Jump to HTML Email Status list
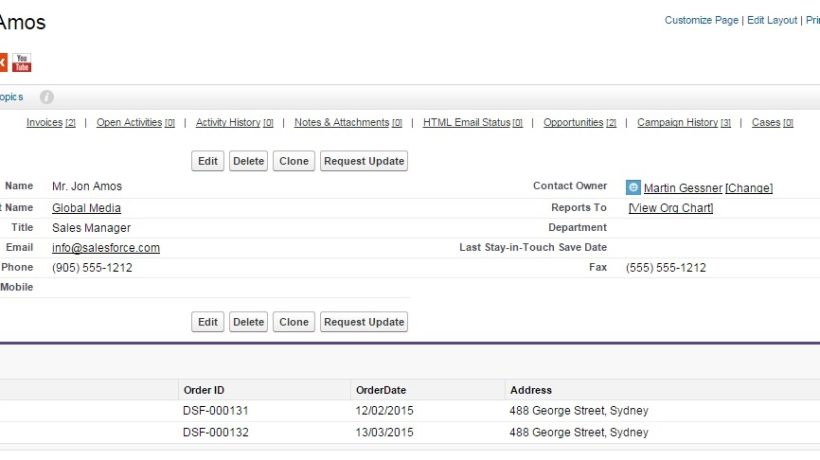Viewport: 820px width, 460px height. [x=466, y=123]
